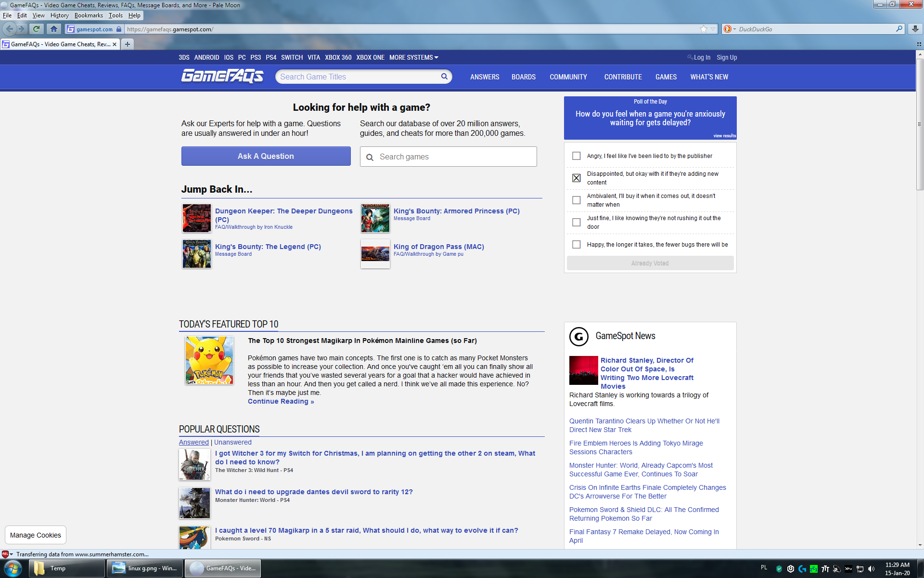This screenshot has width=924, height=578.
Task: Click the Ask A Question button
Action: click(x=266, y=156)
